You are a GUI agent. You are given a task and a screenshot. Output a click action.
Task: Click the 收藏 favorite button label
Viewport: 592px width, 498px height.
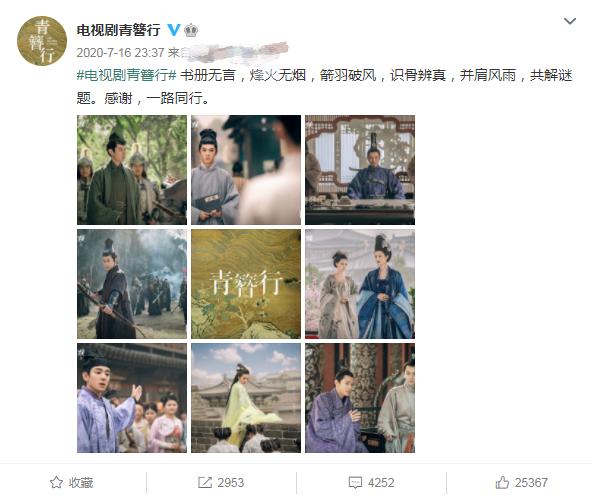point(81,483)
